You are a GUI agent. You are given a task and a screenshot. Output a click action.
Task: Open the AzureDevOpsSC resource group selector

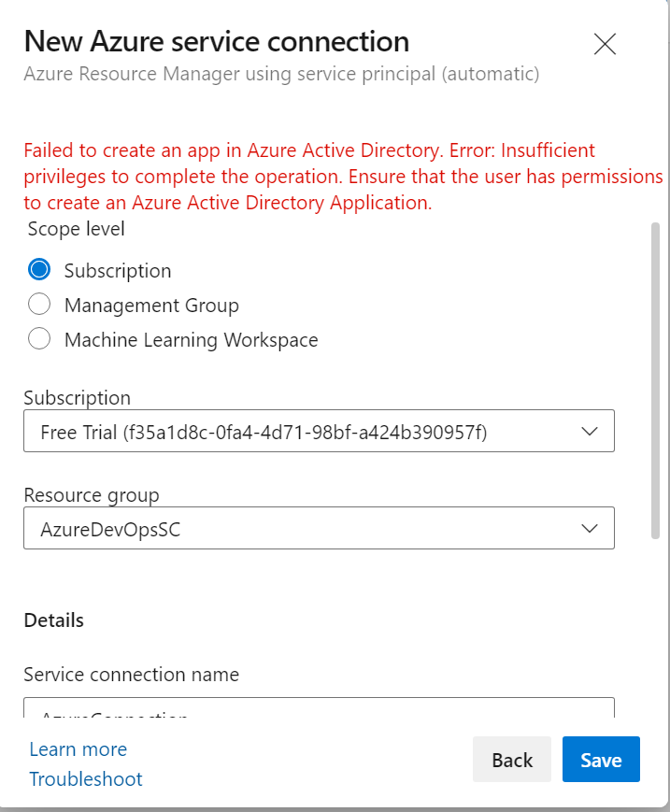[x=318, y=528]
